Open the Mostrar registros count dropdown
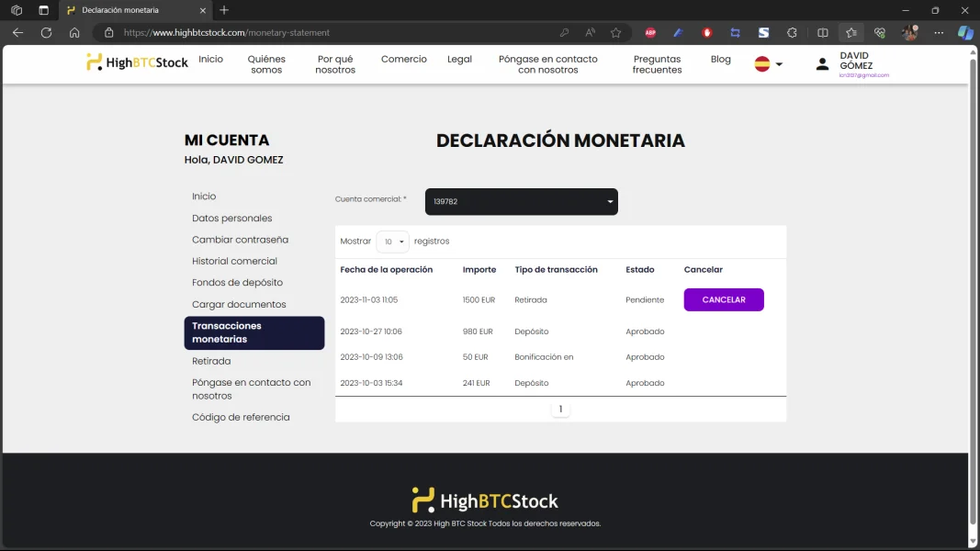The height and width of the screenshot is (551, 980). [392, 242]
